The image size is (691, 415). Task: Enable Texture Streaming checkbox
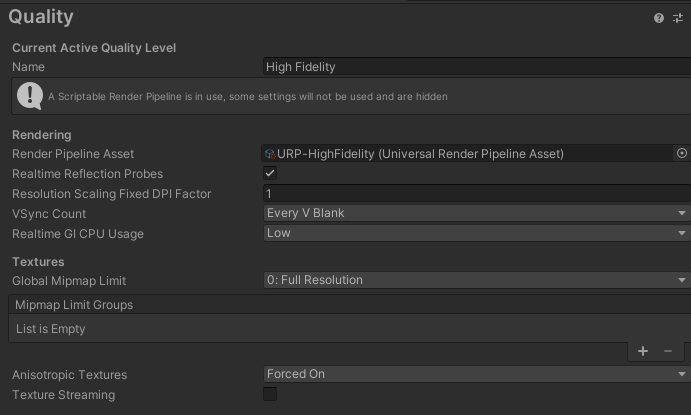pos(270,394)
